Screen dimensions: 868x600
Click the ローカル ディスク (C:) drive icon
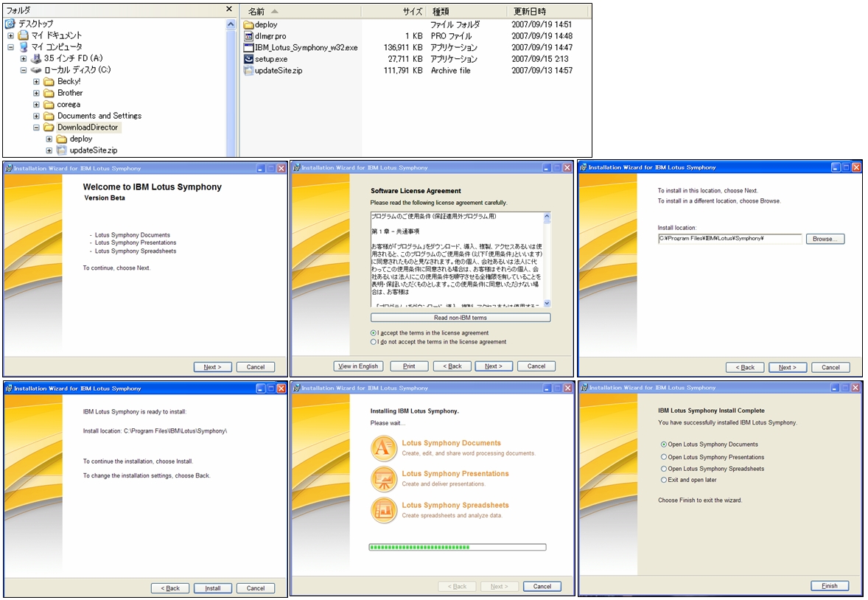tap(36, 70)
